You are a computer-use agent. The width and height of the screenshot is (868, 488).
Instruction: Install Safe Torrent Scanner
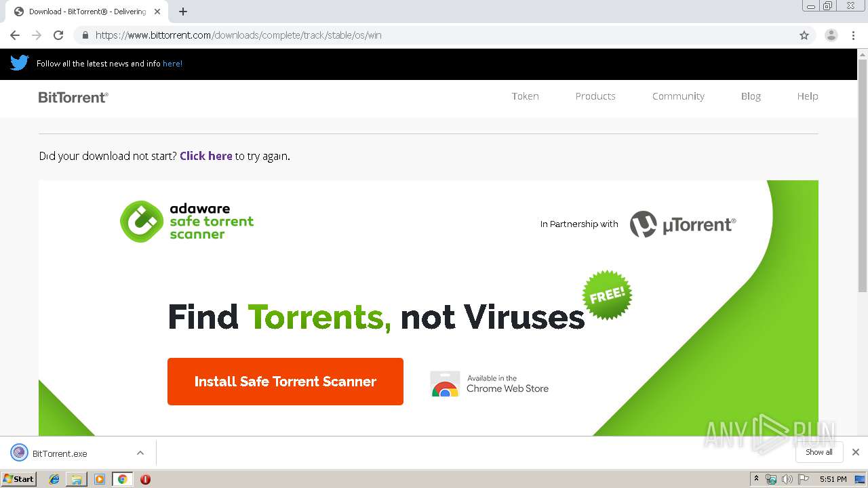(285, 382)
